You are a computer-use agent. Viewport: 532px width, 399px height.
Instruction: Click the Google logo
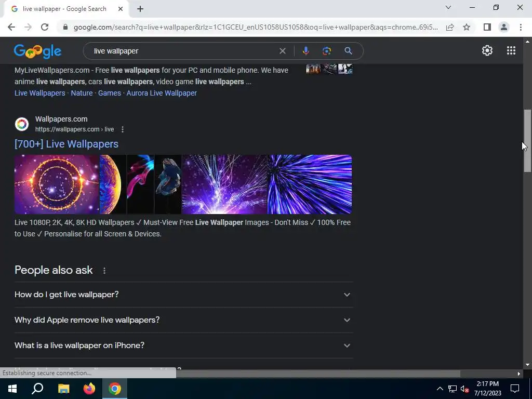37,51
